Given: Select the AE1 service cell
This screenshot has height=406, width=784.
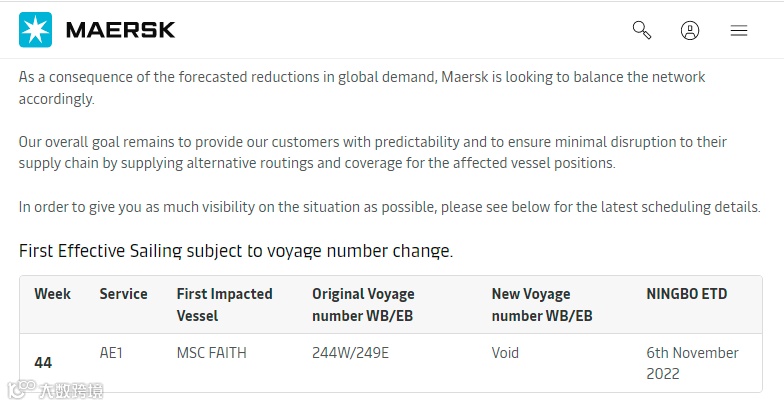Looking at the screenshot, I should click(x=111, y=353).
